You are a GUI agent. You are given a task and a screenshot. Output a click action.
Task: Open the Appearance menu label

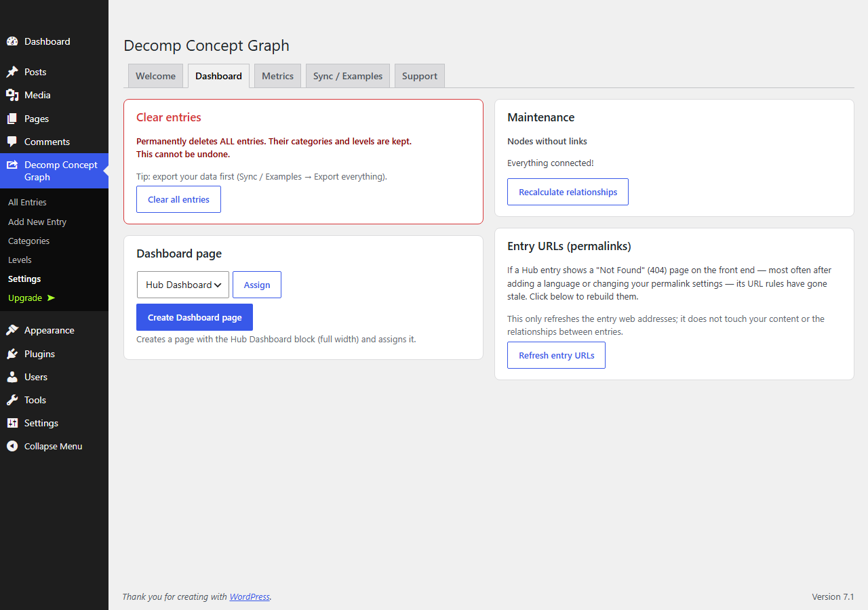tap(50, 330)
